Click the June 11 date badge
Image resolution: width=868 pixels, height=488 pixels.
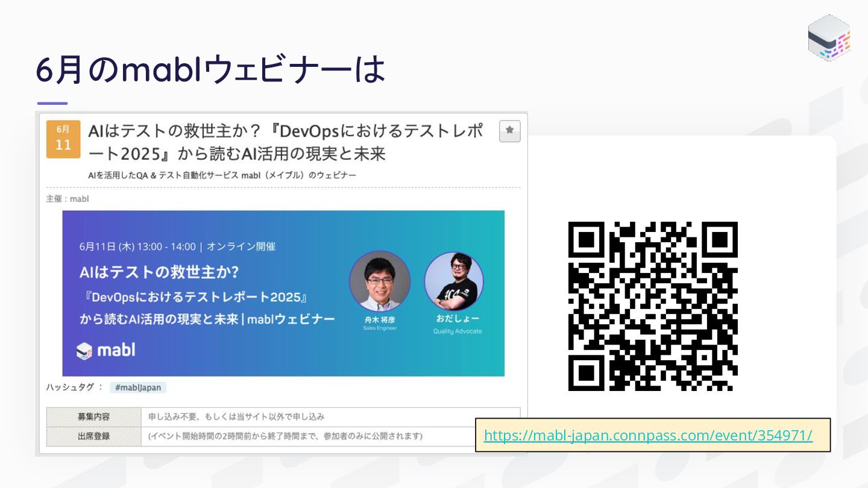click(63, 139)
